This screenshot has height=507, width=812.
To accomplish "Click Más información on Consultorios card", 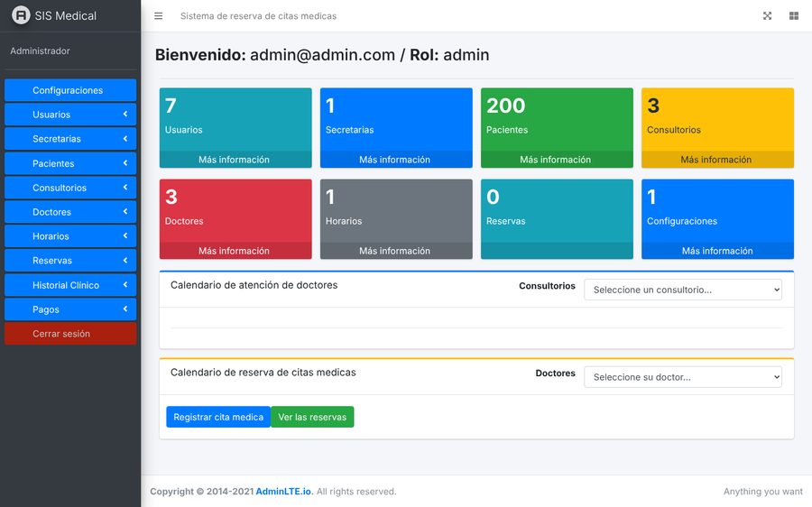I will [x=716, y=160].
